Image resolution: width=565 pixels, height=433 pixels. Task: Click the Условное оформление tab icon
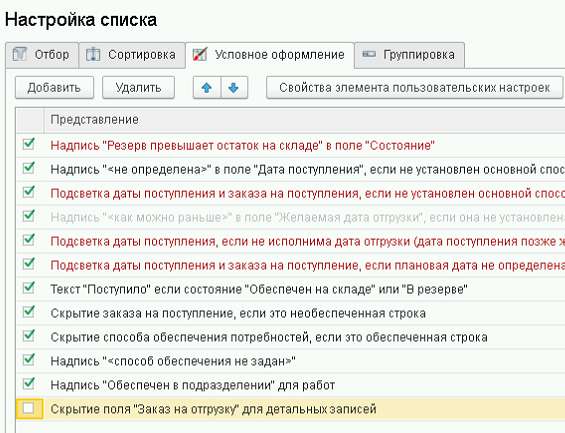point(200,54)
